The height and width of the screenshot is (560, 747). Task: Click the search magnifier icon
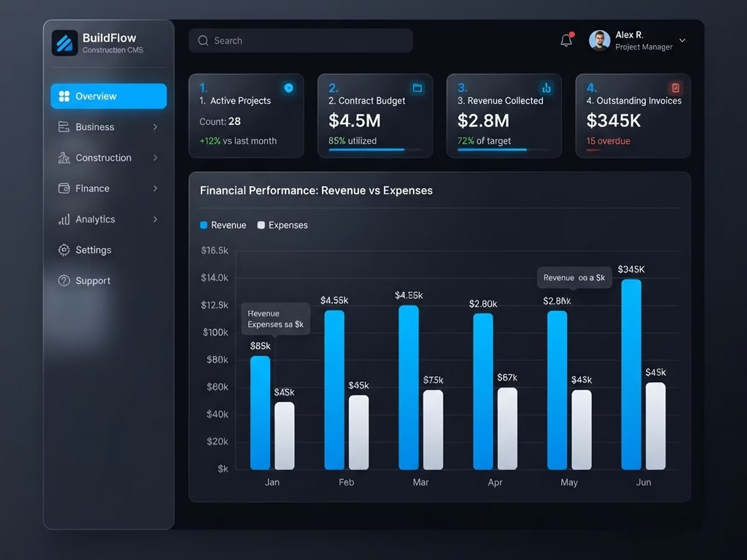pyautogui.click(x=203, y=40)
